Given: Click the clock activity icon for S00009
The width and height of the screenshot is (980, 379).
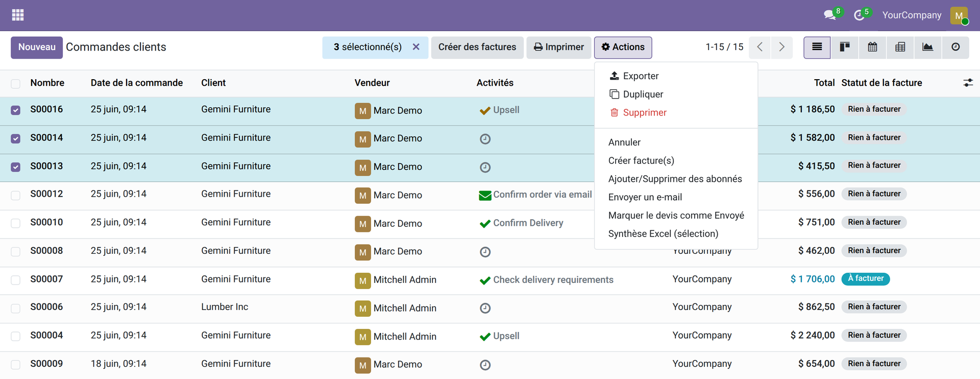Looking at the screenshot, I should 485,365.
